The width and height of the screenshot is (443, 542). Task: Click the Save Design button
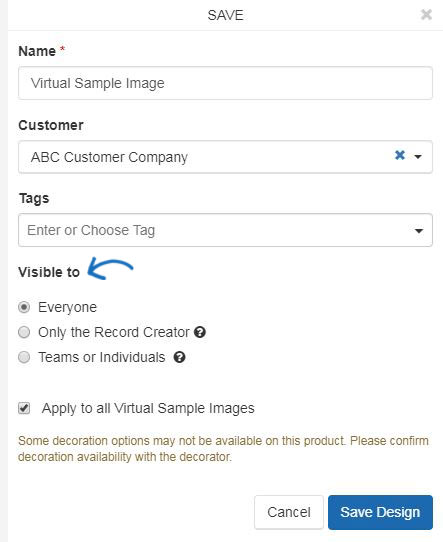pyautogui.click(x=380, y=512)
